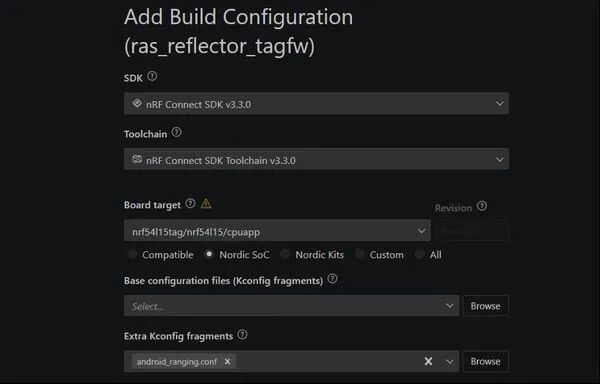Image resolution: width=600 pixels, height=384 pixels.
Task: Click the help icon next to Revision
Action: pos(482,207)
